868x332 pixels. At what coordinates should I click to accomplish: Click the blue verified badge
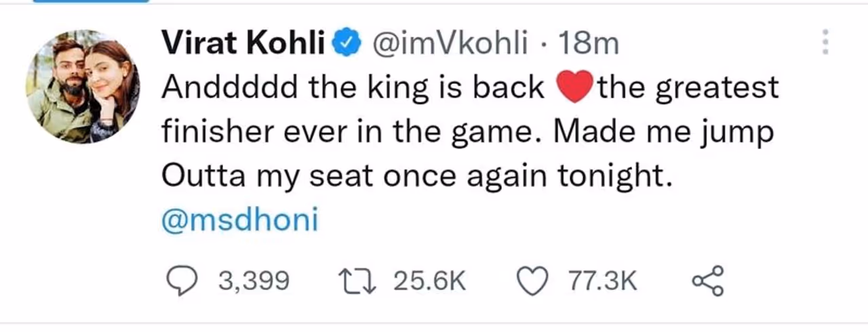tap(348, 45)
